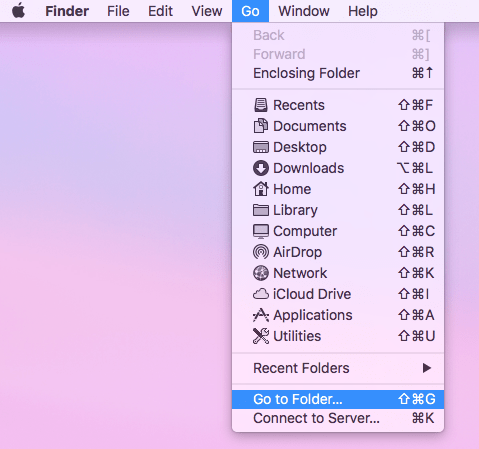Click the ⌘↑ shortcut beside Enclosing Folder
This screenshot has width=479, height=449.
pyautogui.click(x=423, y=73)
